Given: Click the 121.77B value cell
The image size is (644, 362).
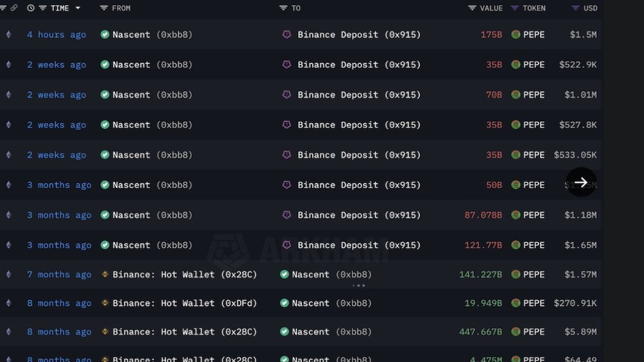Looking at the screenshot, I should 483,245.
